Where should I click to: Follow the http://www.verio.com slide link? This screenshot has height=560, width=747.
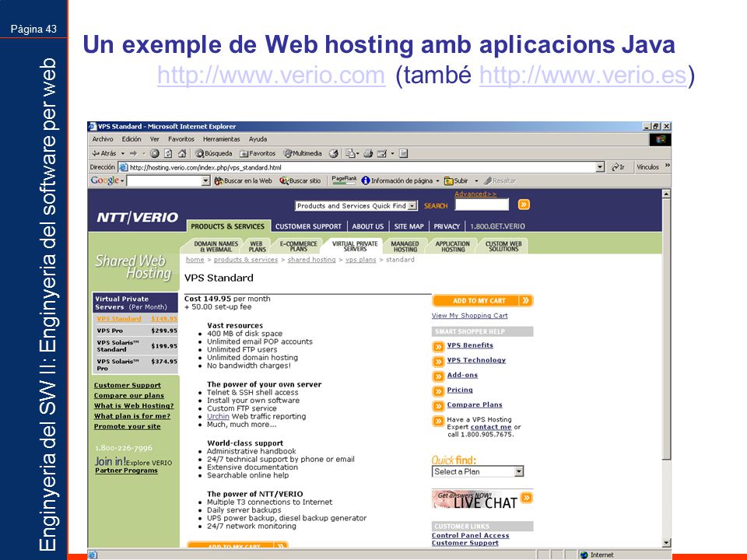point(271,75)
